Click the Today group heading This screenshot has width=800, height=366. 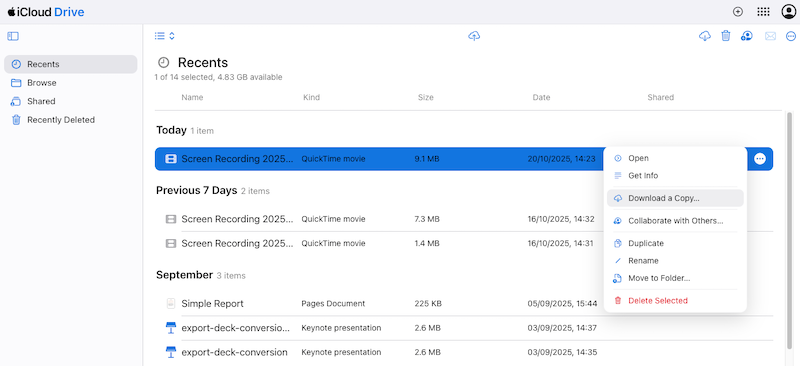pos(171,130)
